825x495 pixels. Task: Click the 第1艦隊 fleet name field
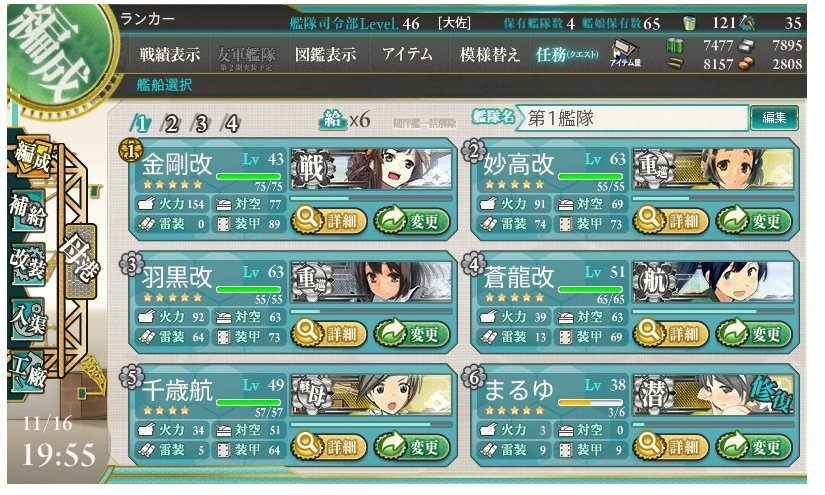click(x=633, y=118)
